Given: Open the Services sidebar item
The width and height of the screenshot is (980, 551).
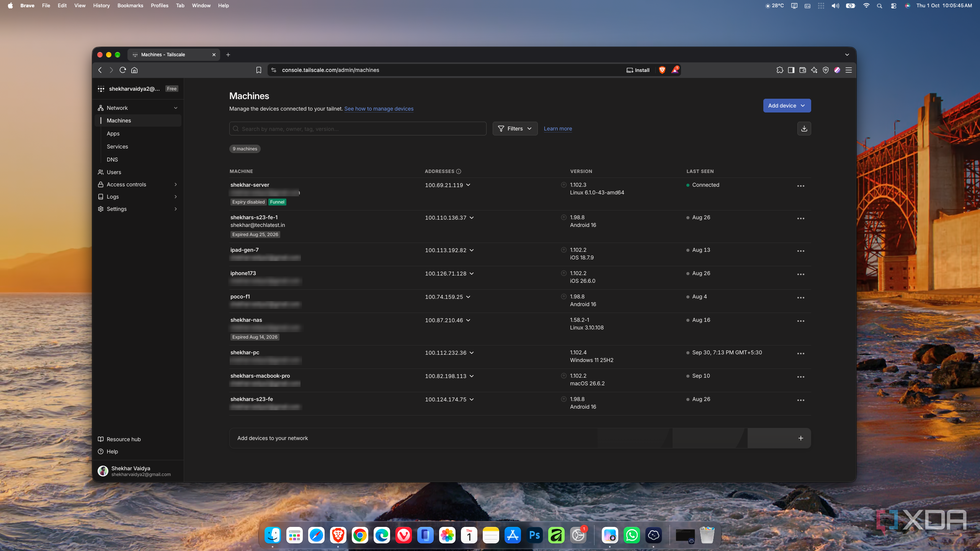Looking at the screenshot, I should coord(117,147).
